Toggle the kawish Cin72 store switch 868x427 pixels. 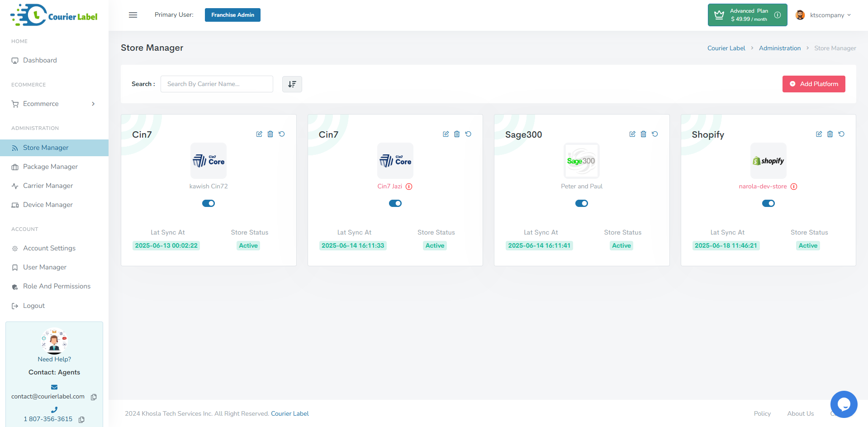(x=209, y=203)
